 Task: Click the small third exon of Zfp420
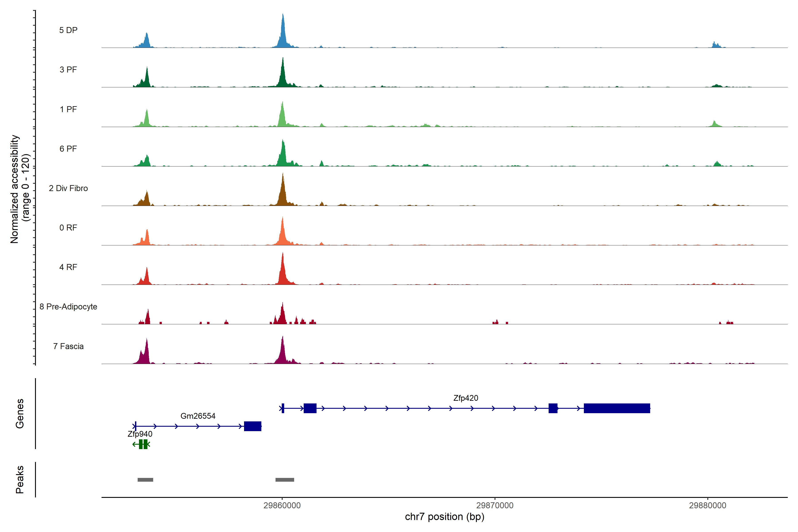tap(553, 408)
